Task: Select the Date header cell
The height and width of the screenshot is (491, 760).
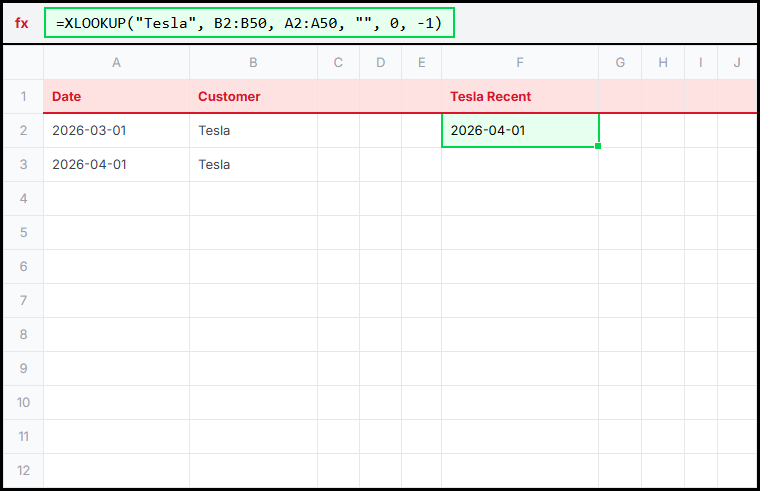Action: 116,97
